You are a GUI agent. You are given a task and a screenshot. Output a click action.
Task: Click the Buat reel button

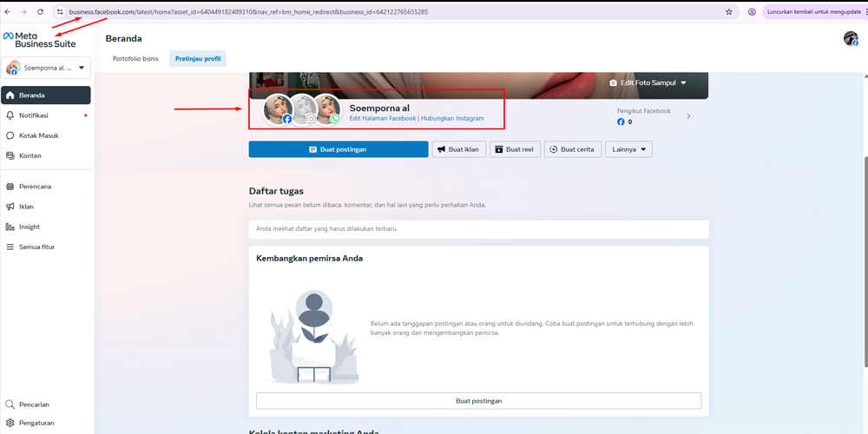[x=514, y=149]
